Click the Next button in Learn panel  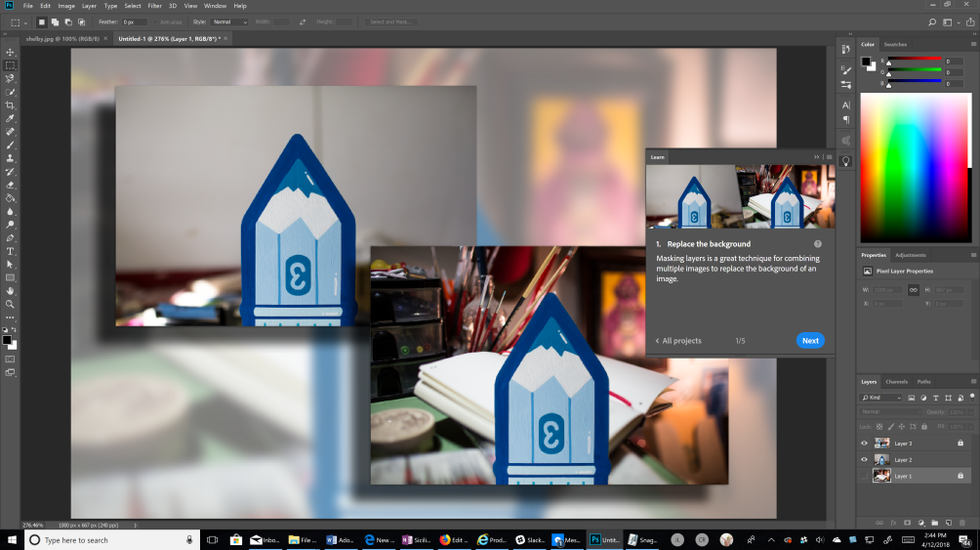(x=811, y=341)
